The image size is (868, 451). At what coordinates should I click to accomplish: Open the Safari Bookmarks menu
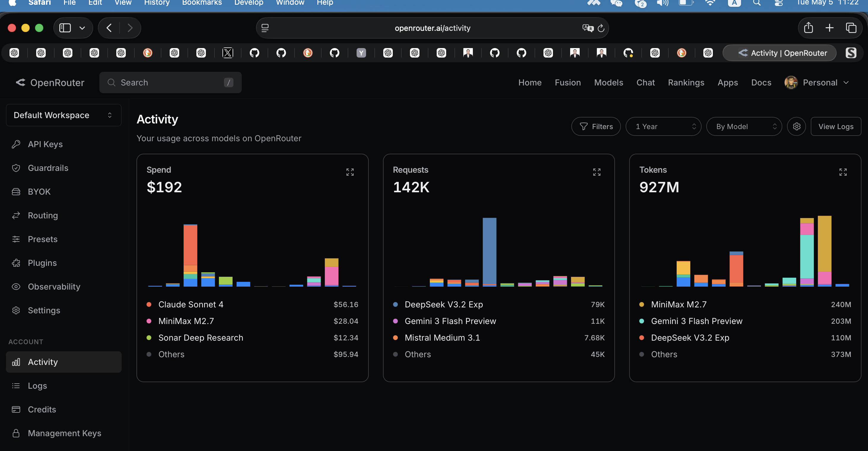click(202, 3)
